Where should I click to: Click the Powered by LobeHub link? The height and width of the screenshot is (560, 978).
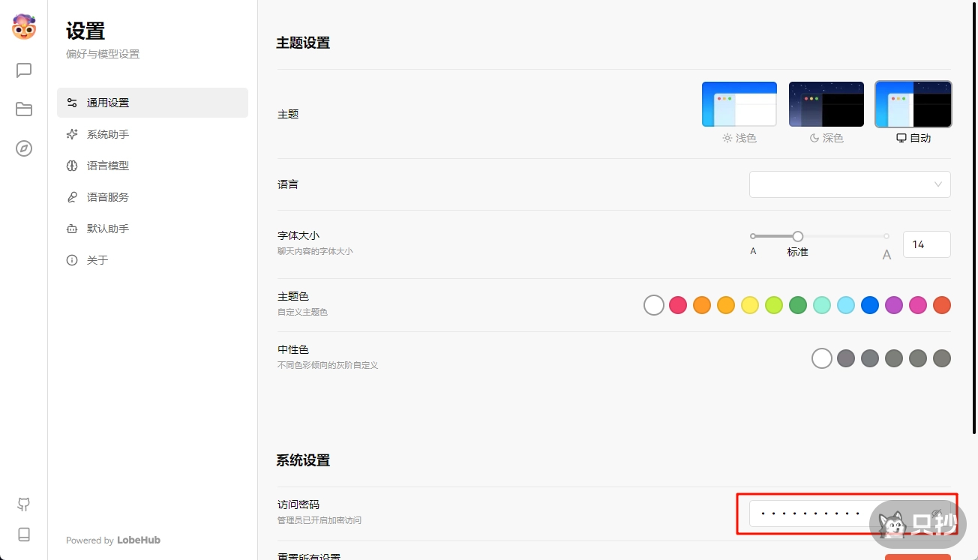point(112,540)
